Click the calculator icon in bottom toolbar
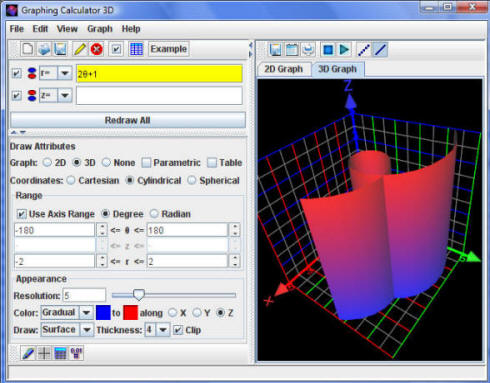The image size is (490, 383). click(x=60, y=353)
